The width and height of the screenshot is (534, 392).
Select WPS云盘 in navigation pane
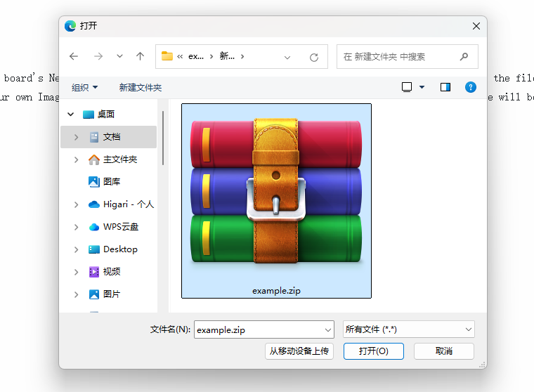121,227
